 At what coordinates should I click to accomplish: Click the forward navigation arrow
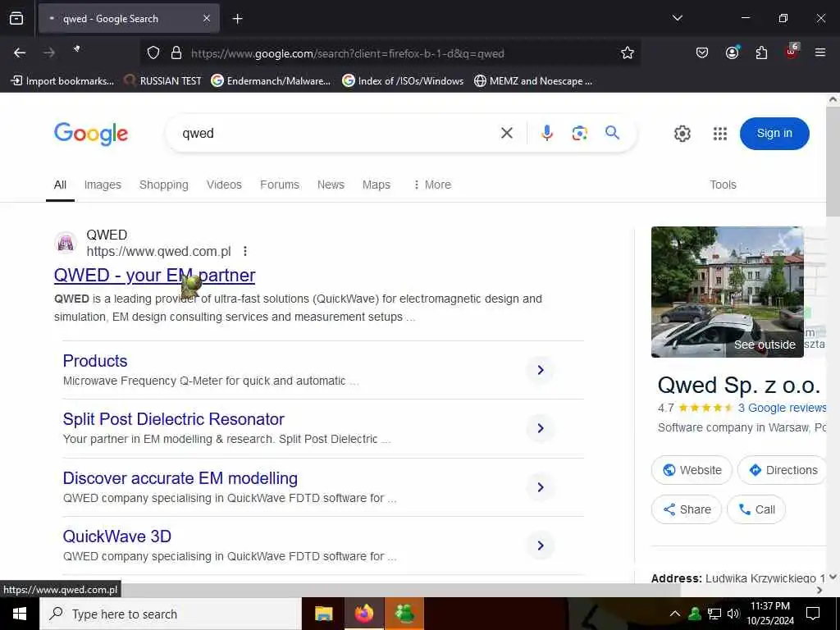[x=49, y=52]
